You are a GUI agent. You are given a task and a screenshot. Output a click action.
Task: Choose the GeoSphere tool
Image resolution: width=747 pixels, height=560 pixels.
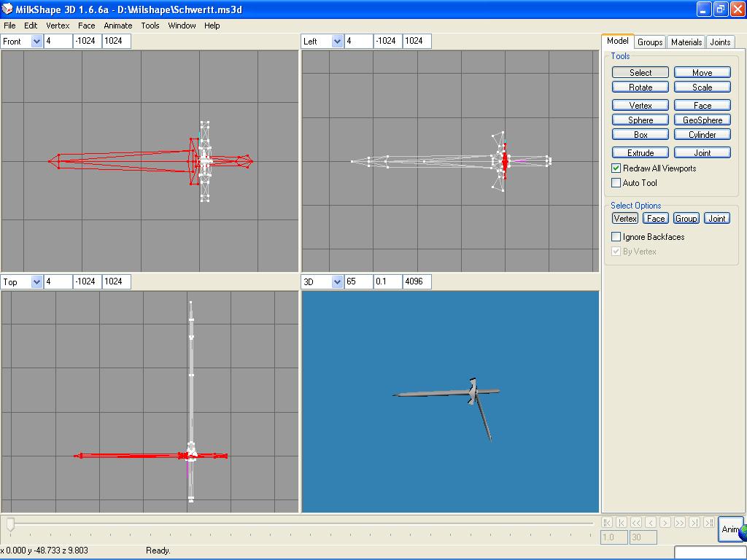point(702,120)
